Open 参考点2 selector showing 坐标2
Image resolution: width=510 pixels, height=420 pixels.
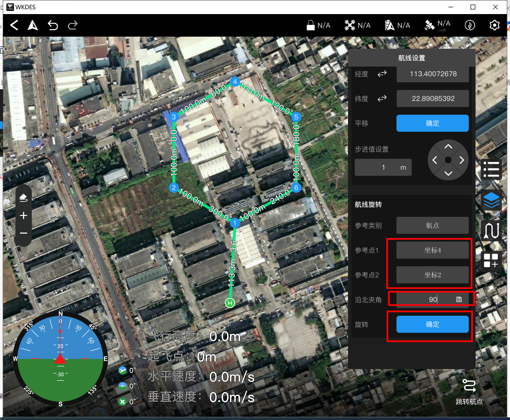pos(432,275)
